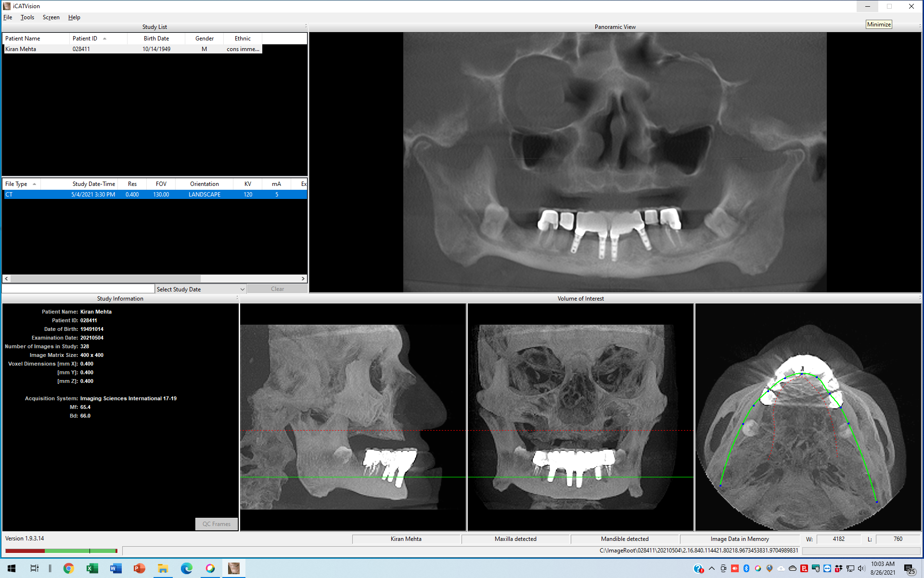Click the level value 760 field

pyautogui.click(x=898, y=539)
